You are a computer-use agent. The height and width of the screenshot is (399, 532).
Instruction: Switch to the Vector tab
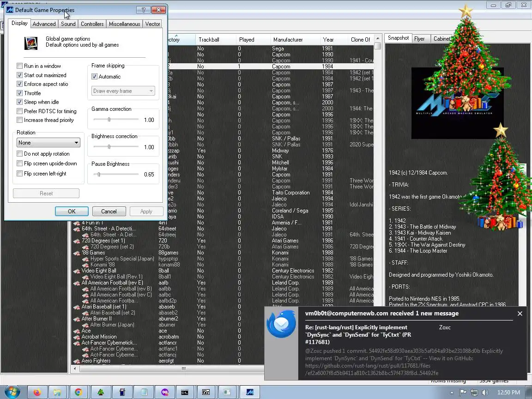point(152,24)
